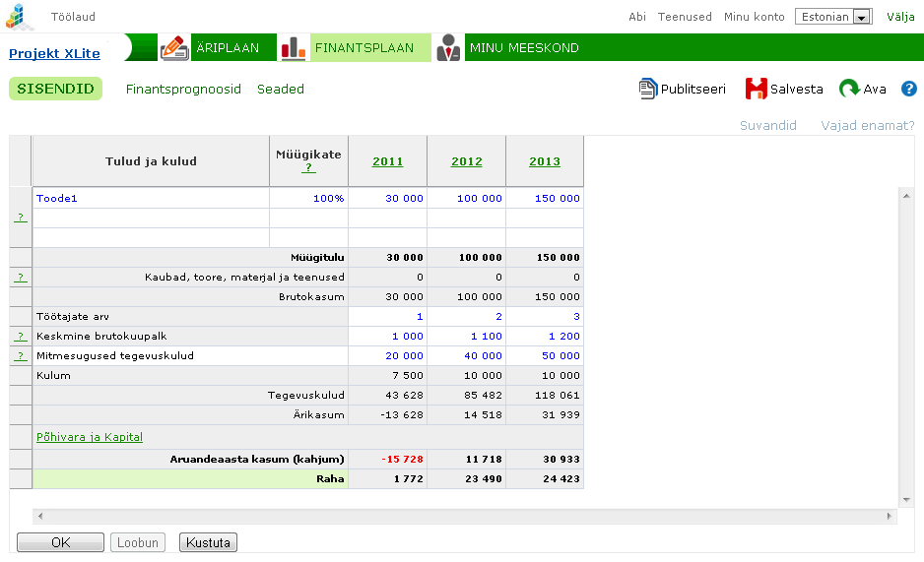The image size is (924, 562).
Task: Click Publitseeri label
Action: [x=693, y=89]
